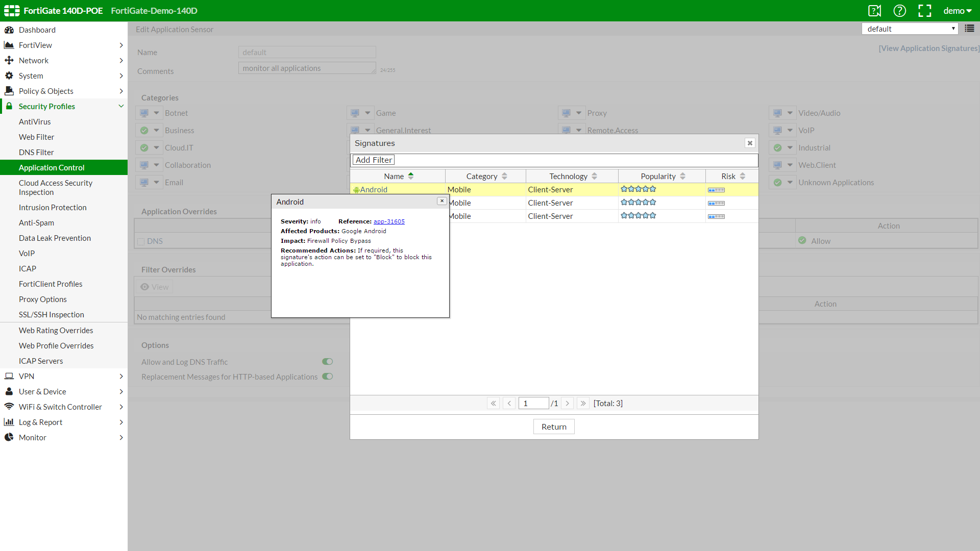
Task: Click the Dashboard icon in sidebar
Action: point(9,30)
